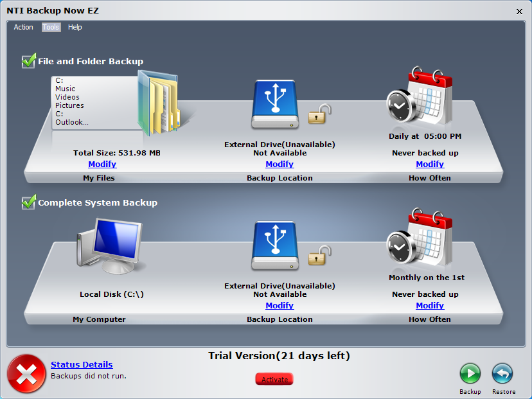Click the USB drive icon in Complete System Backup
532x399 pixels.
(275, 245)
